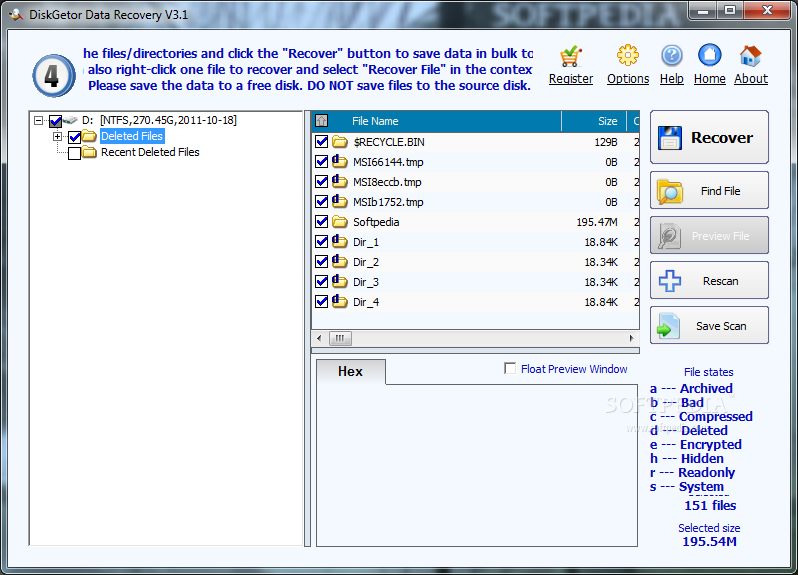This screenshot has width=798, height=575.
Task: Click the deleted icon of MSIb1752.tmp
Action: pos(339,200)
